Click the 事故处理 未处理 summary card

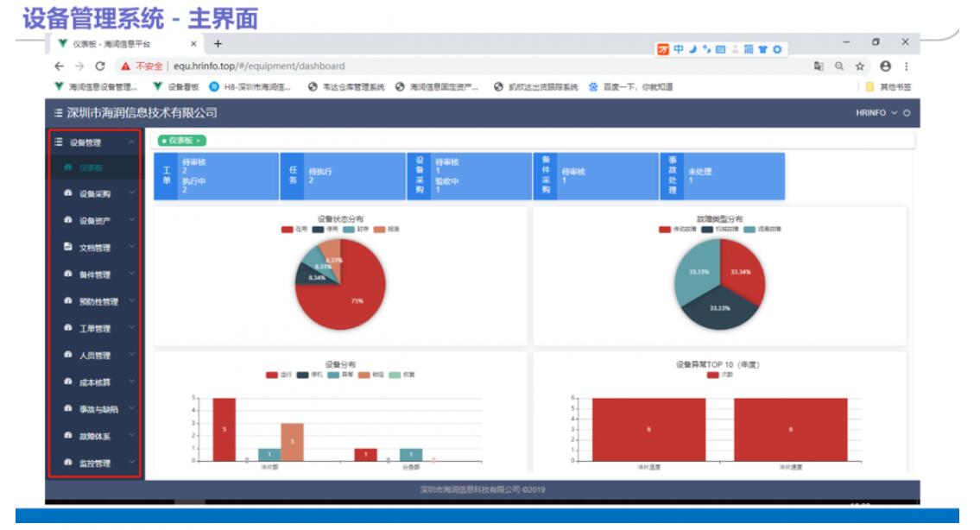pyautogui.click(x=722, y=176)
